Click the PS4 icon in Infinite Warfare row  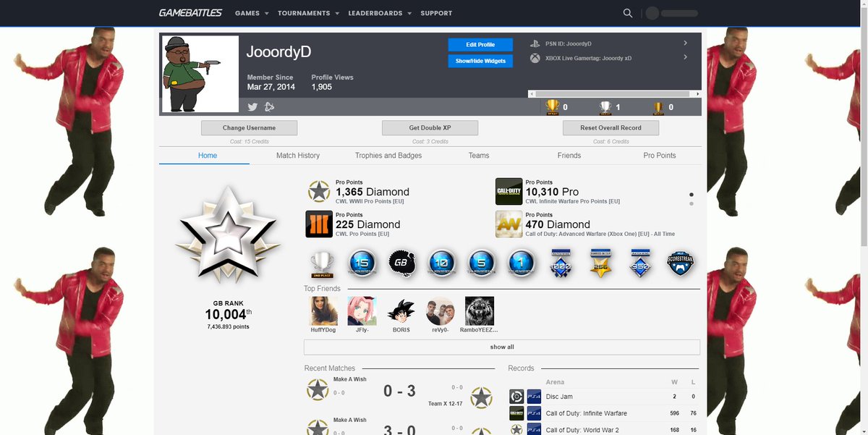click(x=534, y=413)
